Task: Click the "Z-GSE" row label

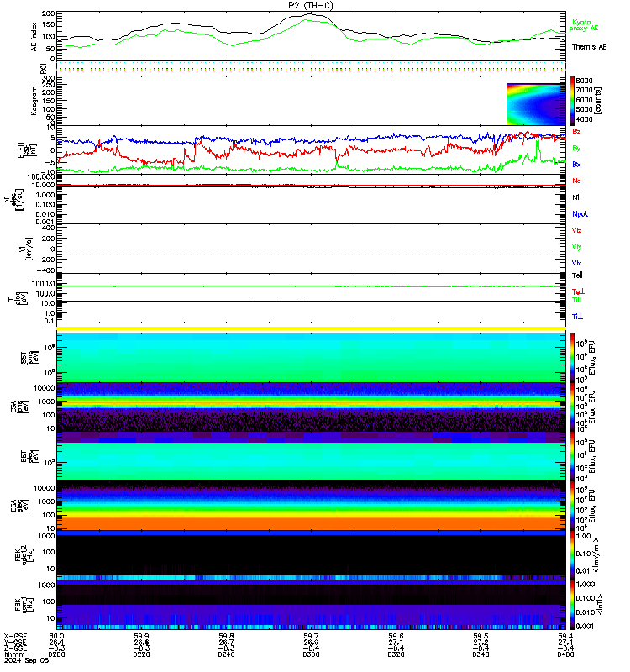Action: 15,648
